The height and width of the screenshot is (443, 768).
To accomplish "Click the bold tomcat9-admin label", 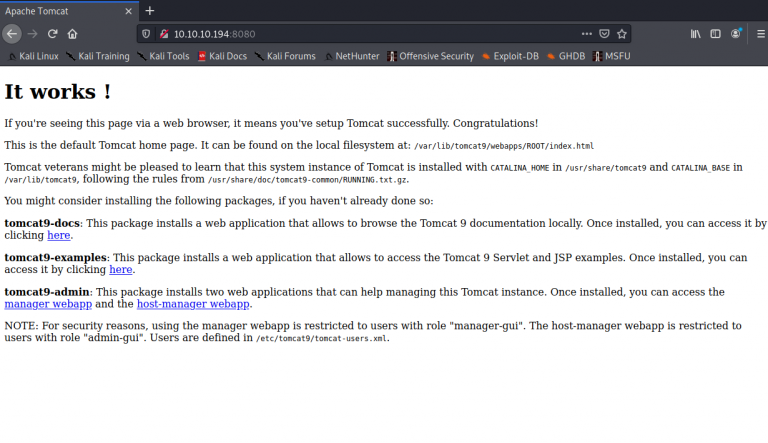I will pyautogui.click(x=47, y=292).
